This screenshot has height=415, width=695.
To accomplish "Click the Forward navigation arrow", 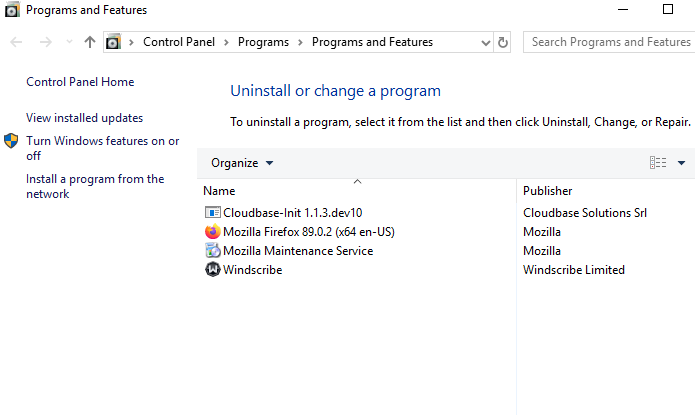I will [x=46, y=42].
